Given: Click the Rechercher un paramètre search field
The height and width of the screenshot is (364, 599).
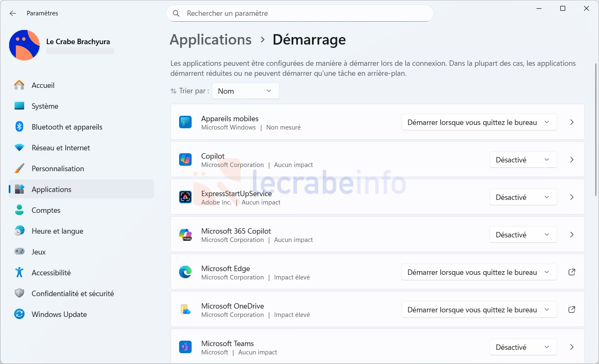Looking at the screenshot, I should pyautogui.click(x=300, y=13).
